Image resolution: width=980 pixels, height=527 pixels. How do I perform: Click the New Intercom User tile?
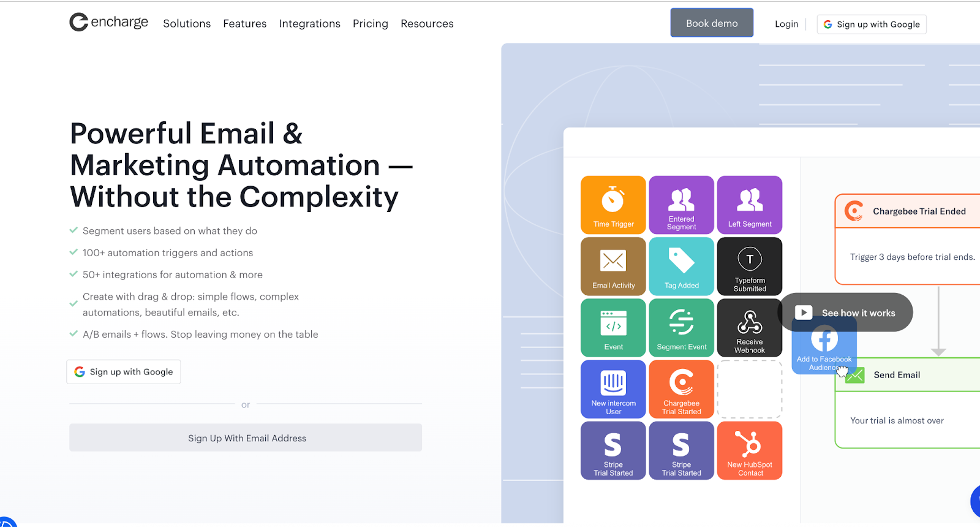coord(613,389)
